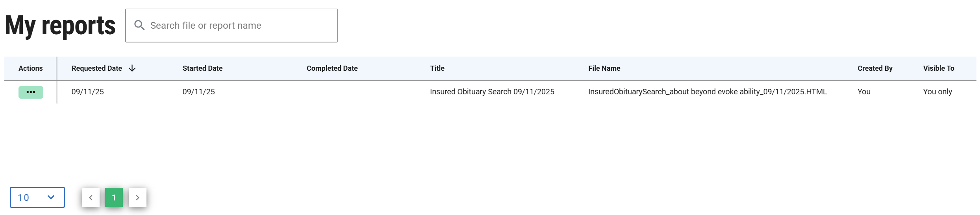Go to previous page arrow

coord(91,197)
